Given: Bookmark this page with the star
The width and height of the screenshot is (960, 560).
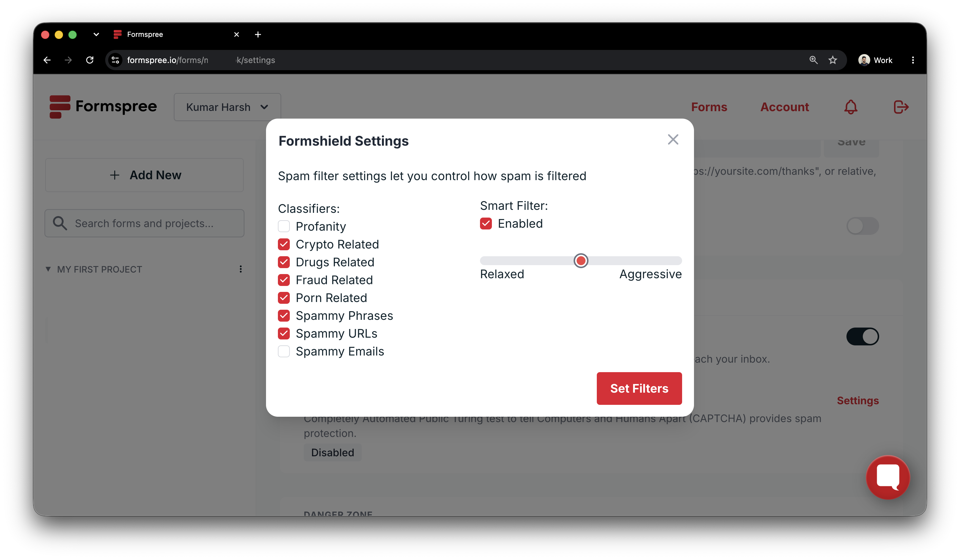Looking at the screenshot, I should point(832,60).
